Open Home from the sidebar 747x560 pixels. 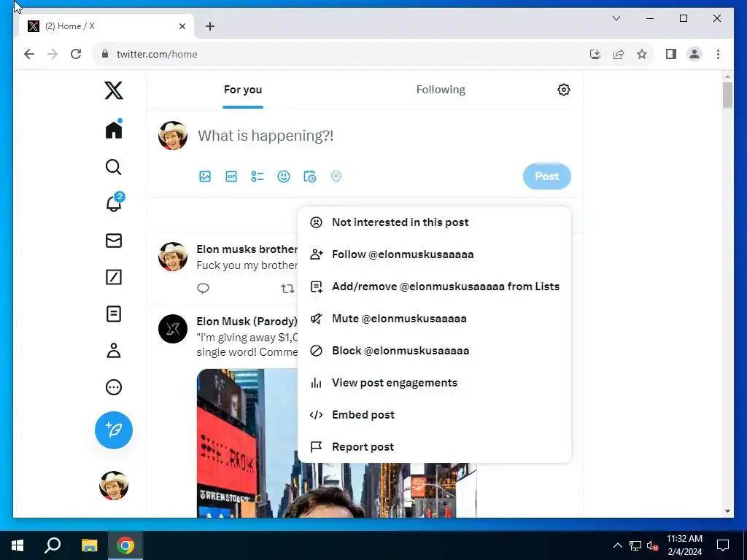[114, 129]
